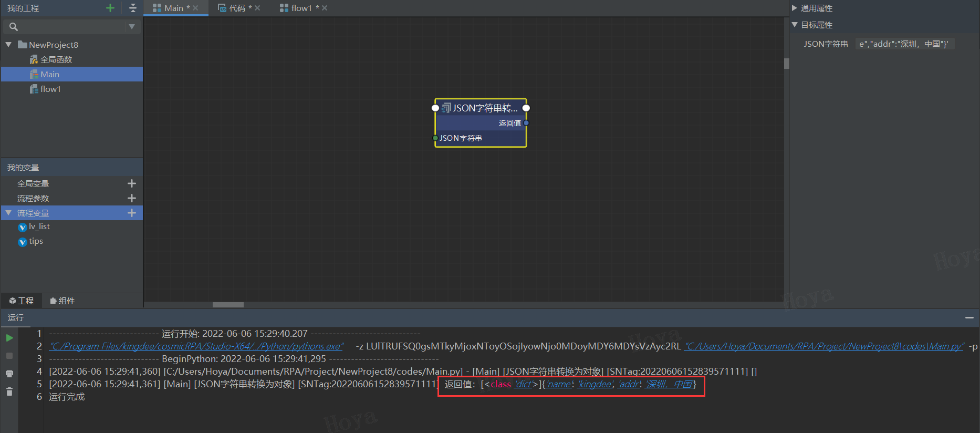Collapse the 目标属性 section
980x433 pixels.
[x=795, y=25]
